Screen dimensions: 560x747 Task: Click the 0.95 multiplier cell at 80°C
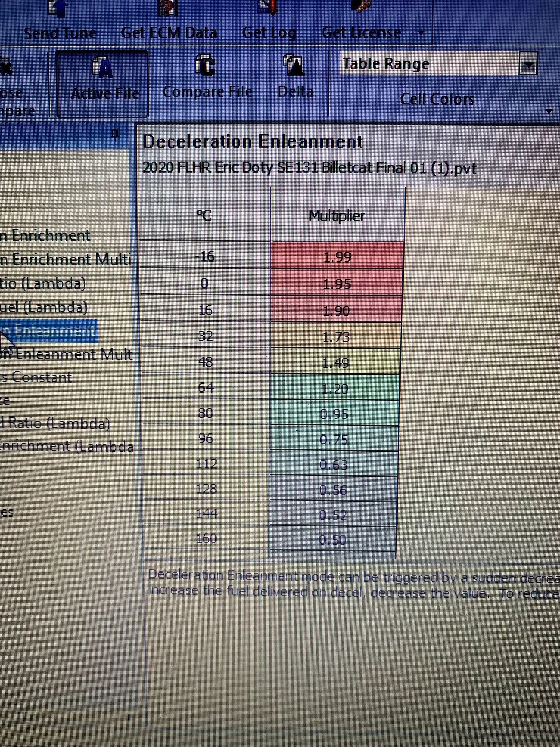(x=334, y=414)
